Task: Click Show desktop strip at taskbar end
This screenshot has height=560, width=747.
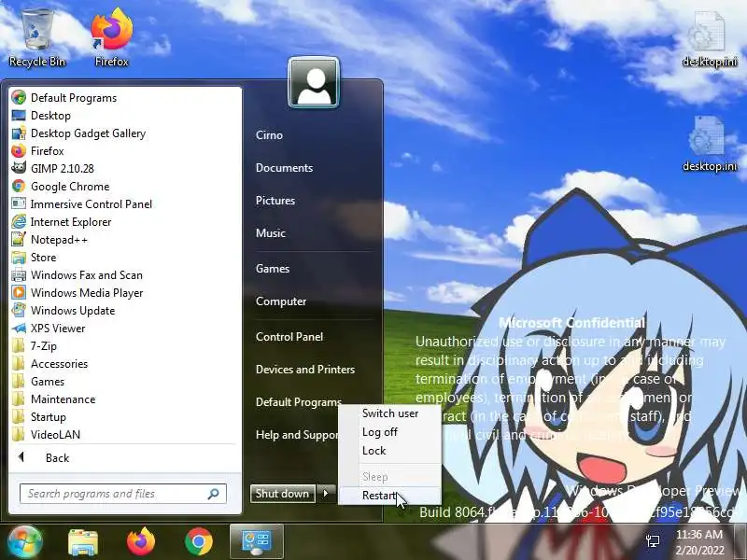Action: pyautogui.click(x=741, y=541)
